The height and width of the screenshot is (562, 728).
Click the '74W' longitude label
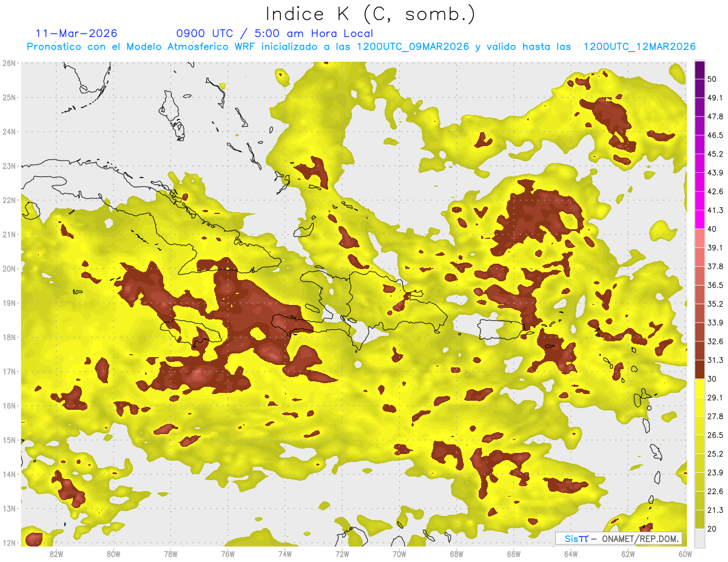pyautogui.click(x=285, y=554)
